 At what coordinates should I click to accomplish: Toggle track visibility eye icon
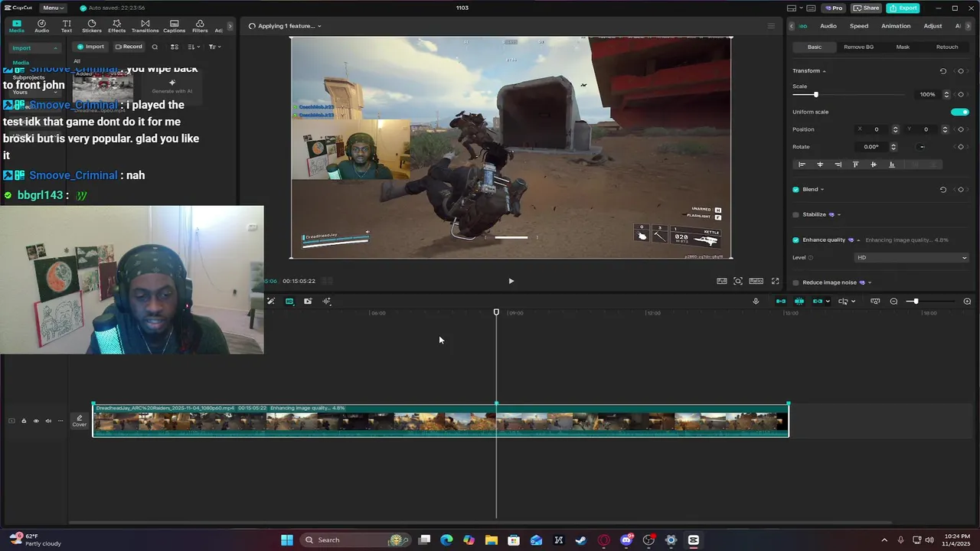click(x=35, y=421)
